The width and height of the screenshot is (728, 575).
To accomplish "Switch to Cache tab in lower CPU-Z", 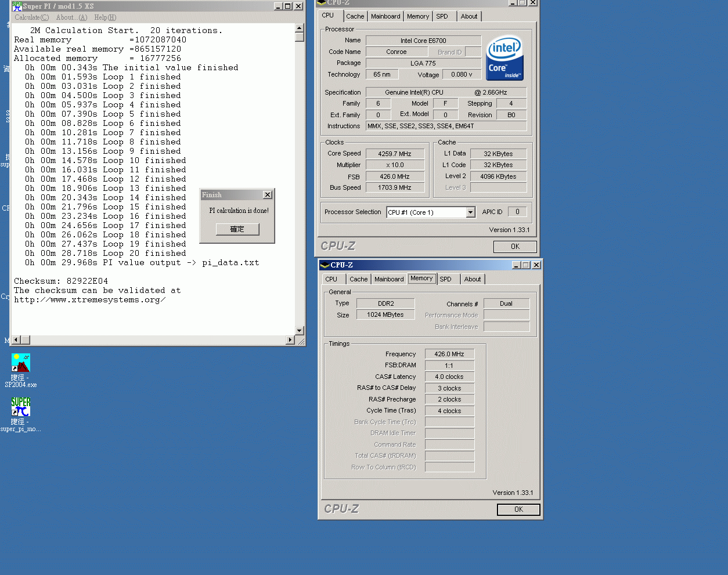I will (358, 279).
